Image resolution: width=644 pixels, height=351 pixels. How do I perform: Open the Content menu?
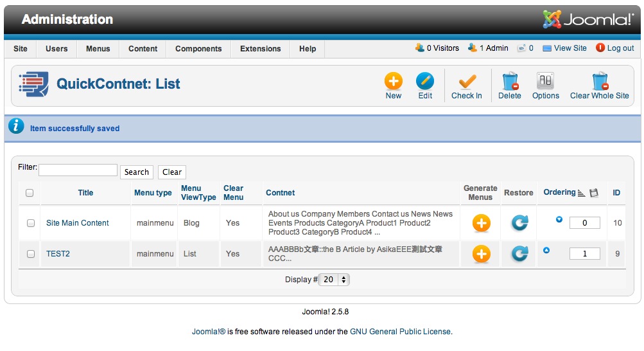click(143, 48)
